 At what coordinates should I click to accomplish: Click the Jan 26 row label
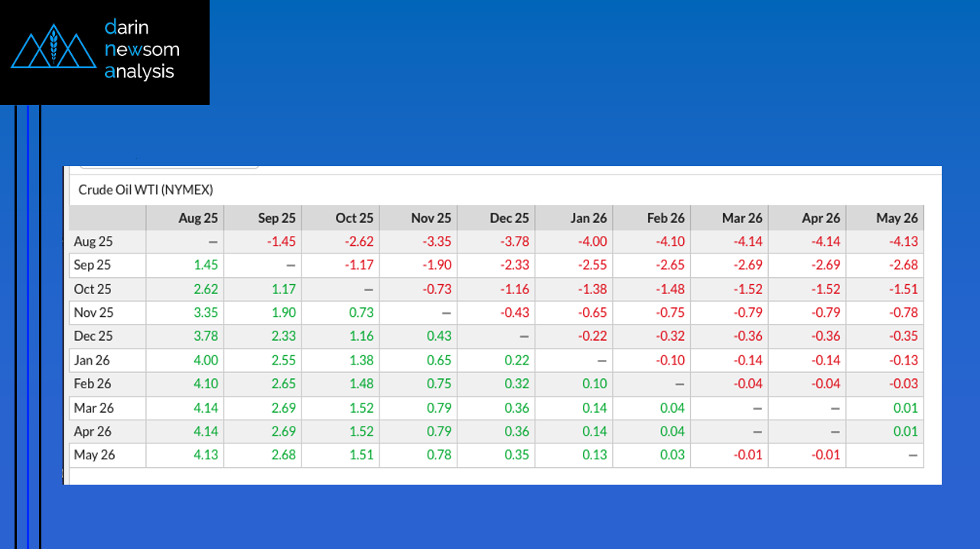tap(93, 361)
